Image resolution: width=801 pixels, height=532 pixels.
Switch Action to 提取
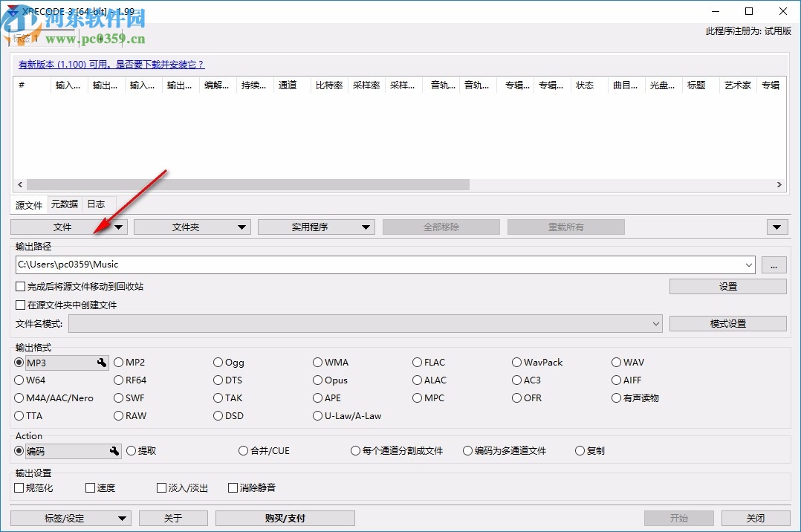point(131,451)
